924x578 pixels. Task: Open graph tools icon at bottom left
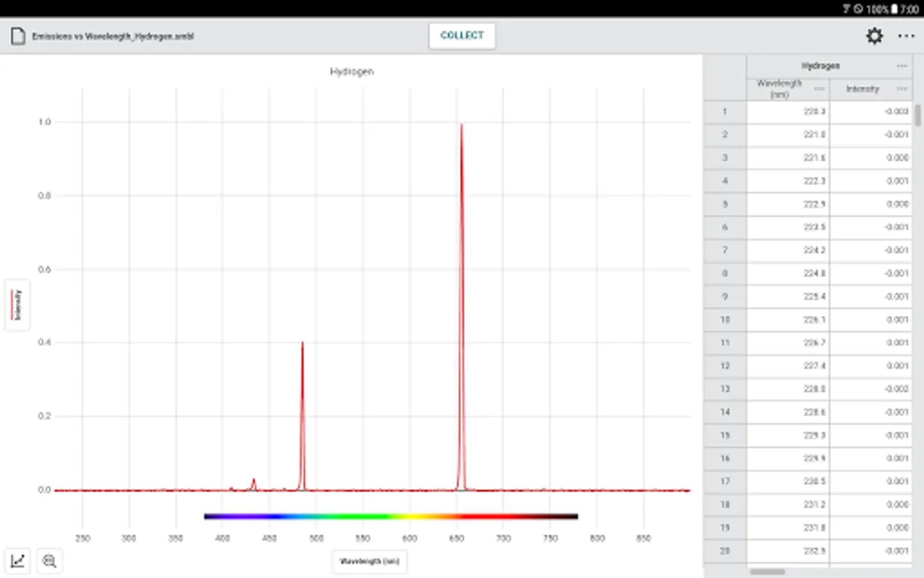click(x=17, y=561)
